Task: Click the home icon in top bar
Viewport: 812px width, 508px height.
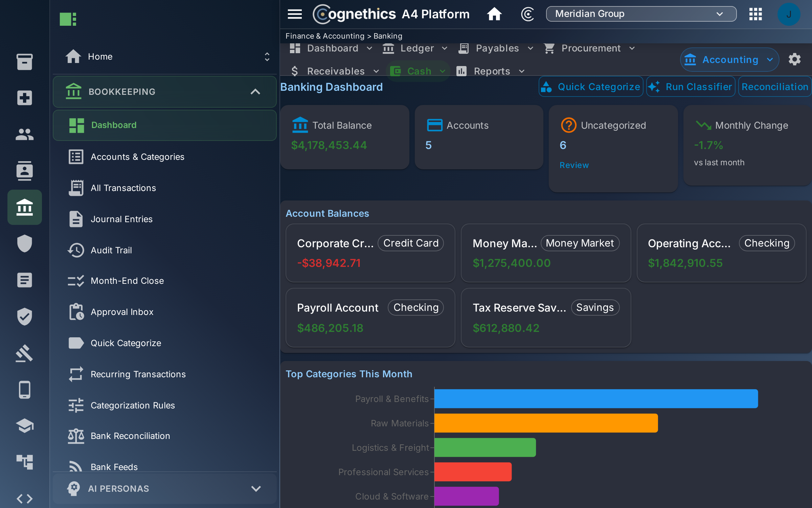Action: [494, 14]
